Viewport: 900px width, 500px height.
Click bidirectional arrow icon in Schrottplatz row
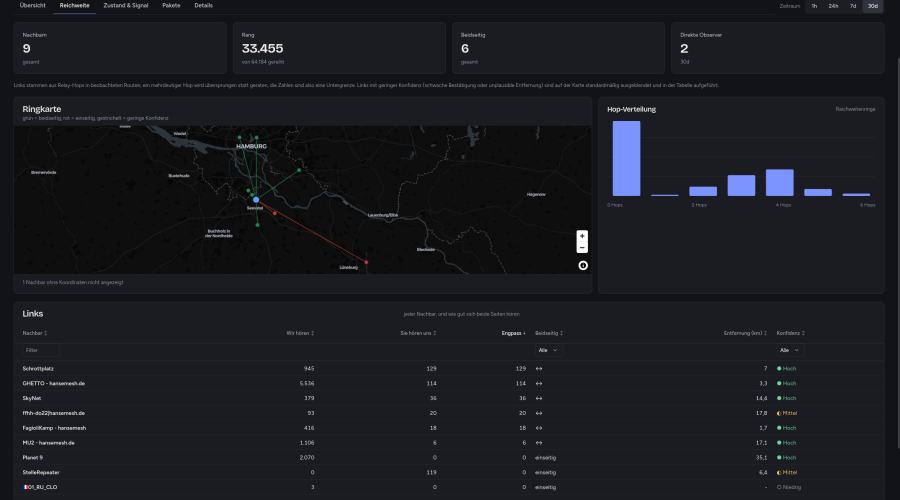tap(539, 369)
